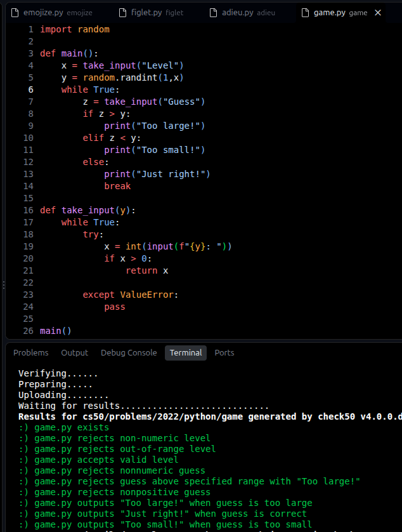This screenshot has height=532, width=402.
Task: Click 'Preparing.....' terminal line
Action: [55, 385]
